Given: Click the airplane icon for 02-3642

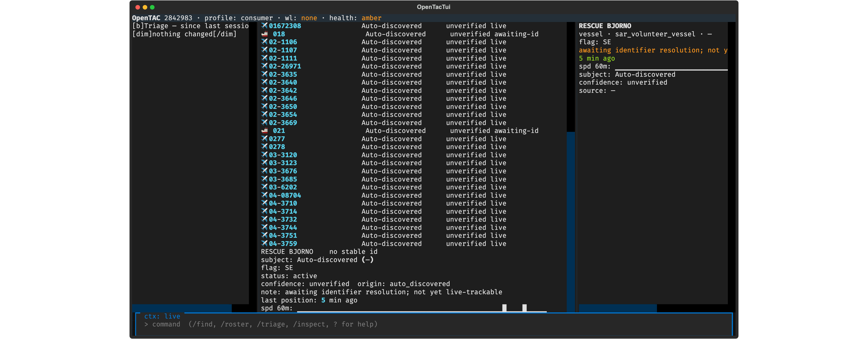Looking at the screenshot, I should click(x=264, y=91).
